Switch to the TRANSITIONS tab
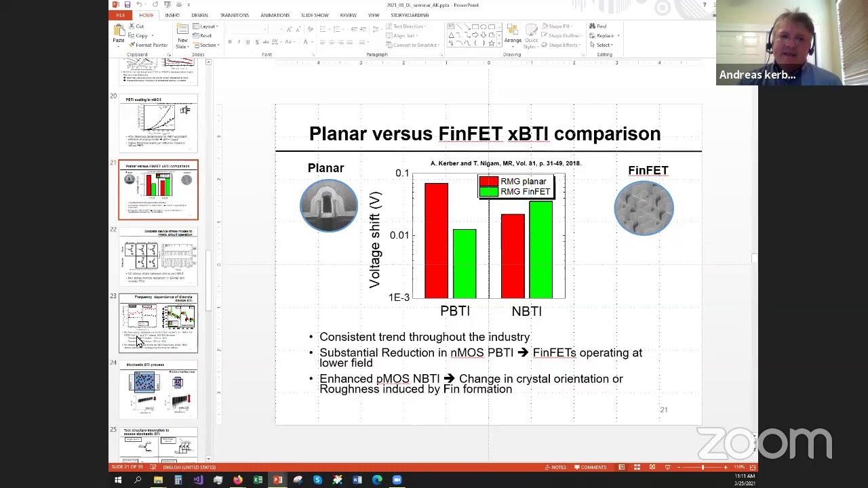The width and height of the screenshot is (868, 488). tap(235, 15)
